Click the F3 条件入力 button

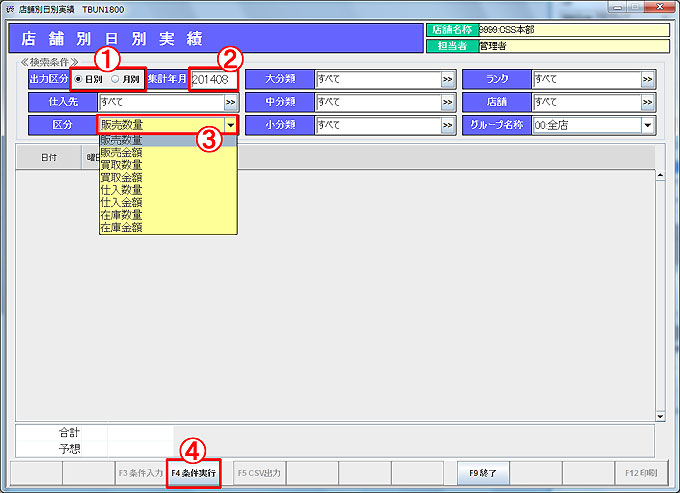click(x=141, y=473)
